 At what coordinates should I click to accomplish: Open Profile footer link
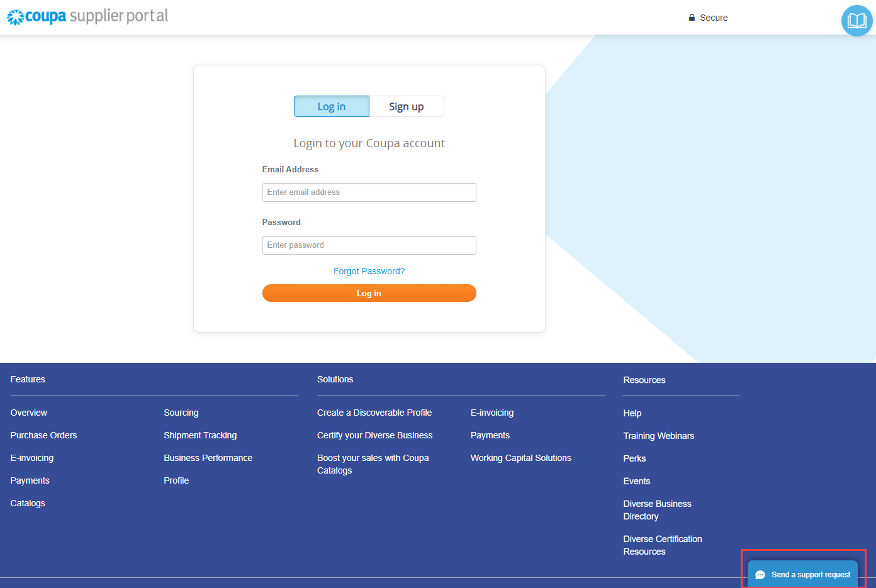pos(176,480)
